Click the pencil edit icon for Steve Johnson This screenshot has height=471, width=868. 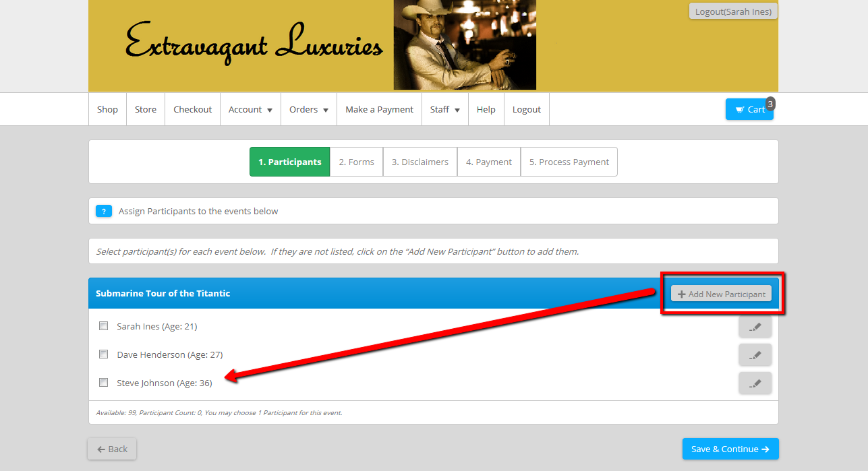coord(755,383)
